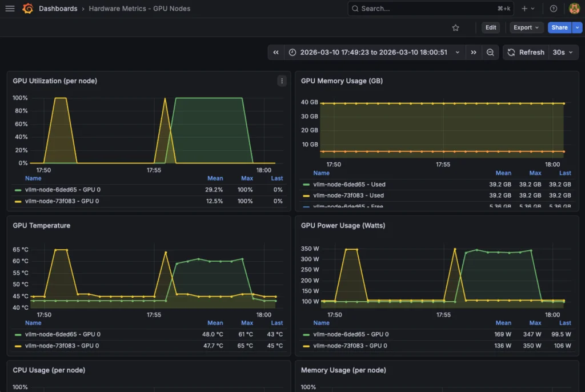585x392 pixels.
Task: Click the clock icon in the time picker
Action: coord(292,52)
